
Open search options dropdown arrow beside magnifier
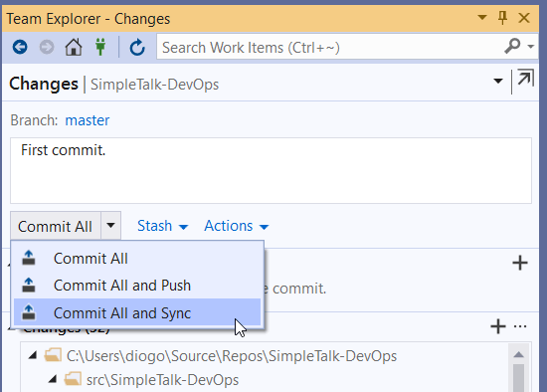click(531, 46)
